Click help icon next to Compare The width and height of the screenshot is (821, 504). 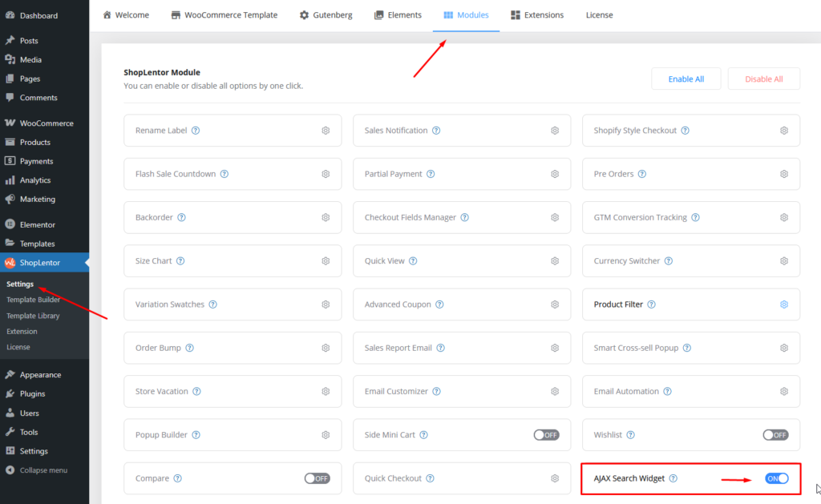pyautogui.click(x=177, y=478)
